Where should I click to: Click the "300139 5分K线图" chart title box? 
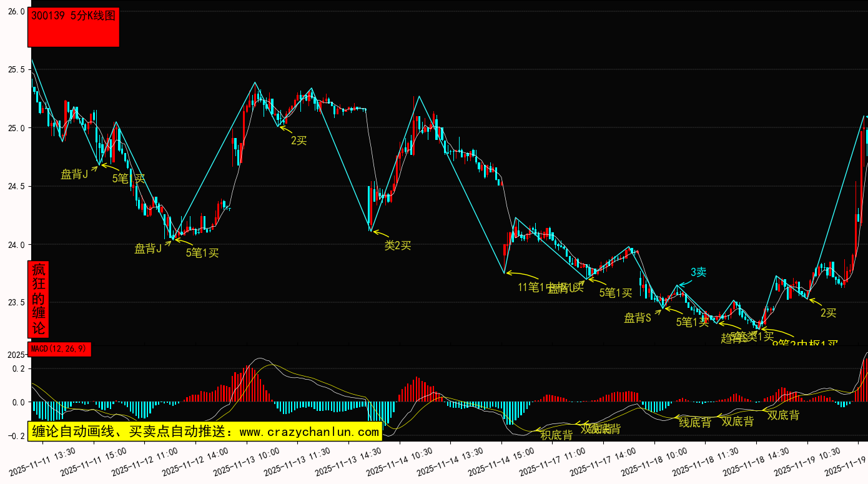click(73, 27)
